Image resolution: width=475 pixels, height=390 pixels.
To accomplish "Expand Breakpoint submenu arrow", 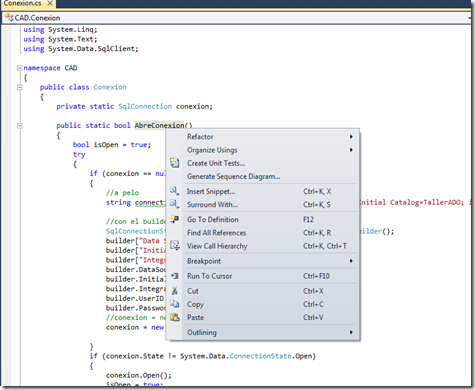I will (351, 261).
